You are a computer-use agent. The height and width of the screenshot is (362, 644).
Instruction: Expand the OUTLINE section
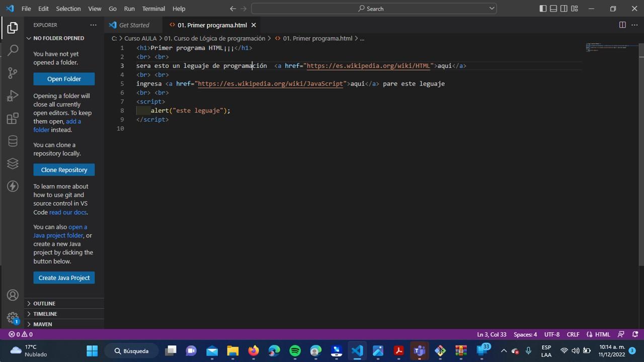click(x=64, y=303)
